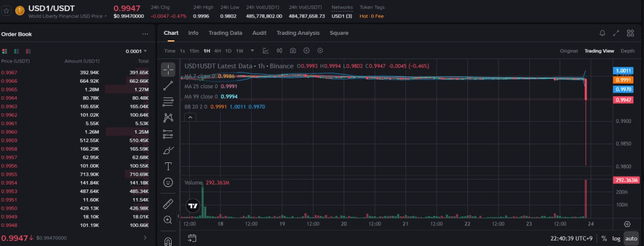Screen dimensions: 644x246
Task: Take a chart snapshot with camera icon
Action: click(293, 51)
